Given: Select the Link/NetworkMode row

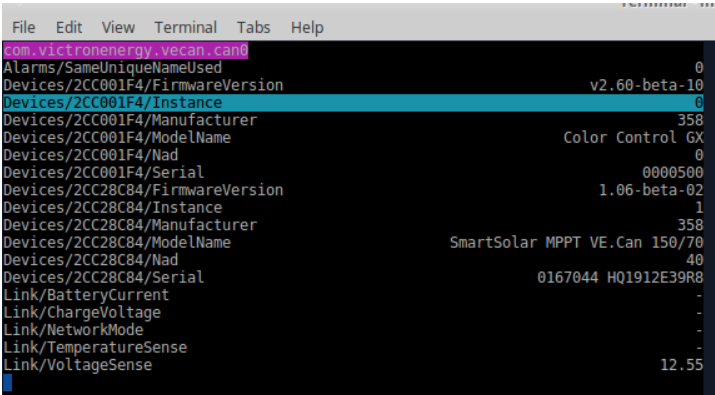Looking at the screenshot, I should (x=353, y=330).
